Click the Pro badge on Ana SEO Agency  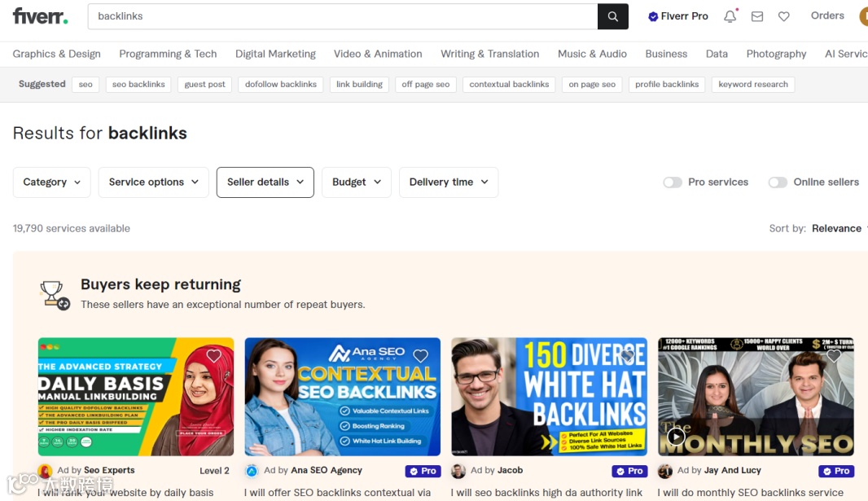(x=423, y=471)
